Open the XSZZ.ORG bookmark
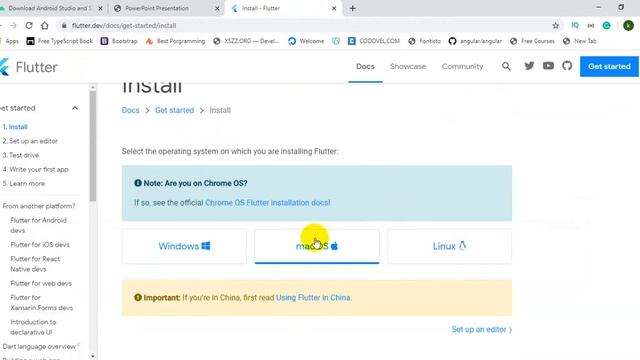The height and width of the screenshot is (360, 640). tap(246, 41)
